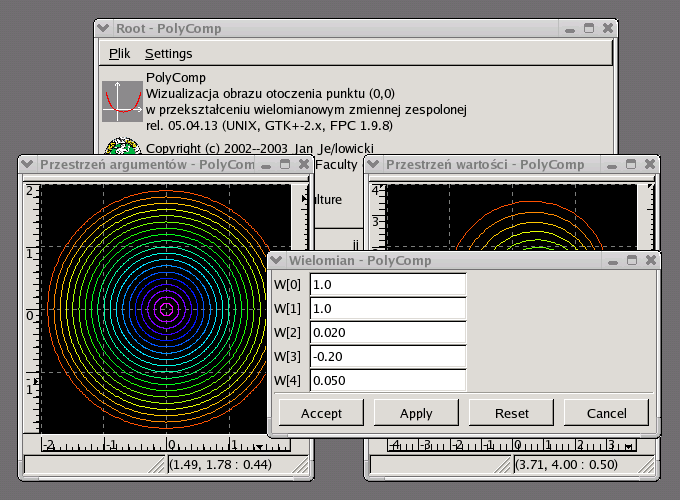Reset the polynomial coefficients
The image size is (680, 500).
coord(511,413)
